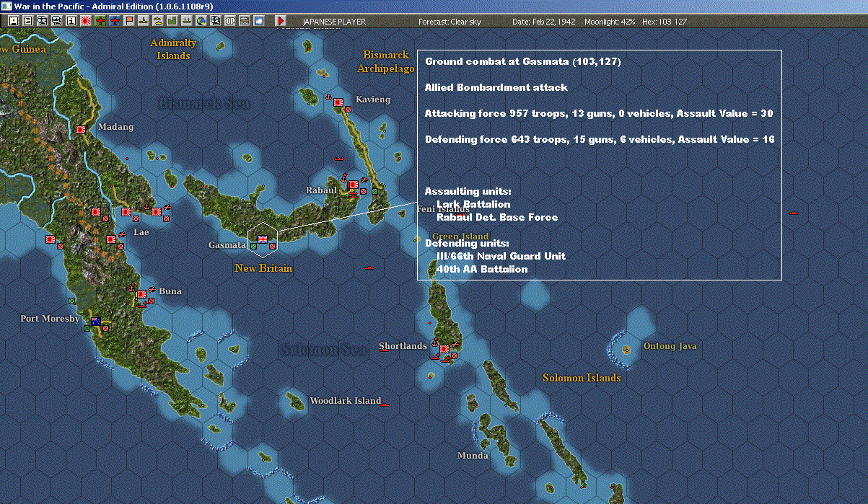Click the green unit marker near Rabaul

(x=374, y=191)
